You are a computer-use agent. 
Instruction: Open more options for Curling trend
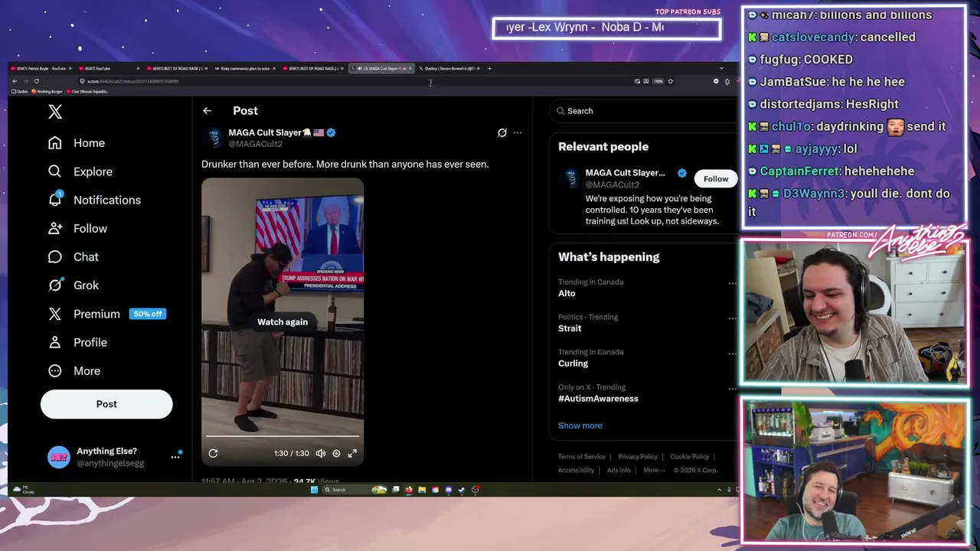pyautogui.click(x=732, y=354)
